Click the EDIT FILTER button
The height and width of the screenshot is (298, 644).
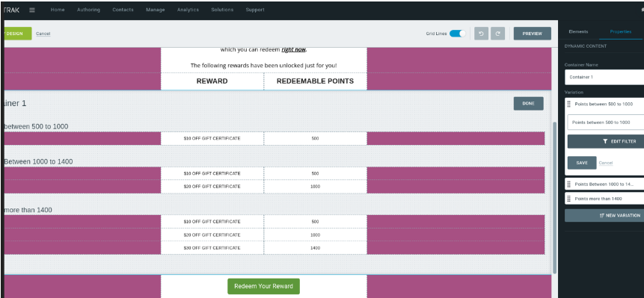(x=606, y=141)
